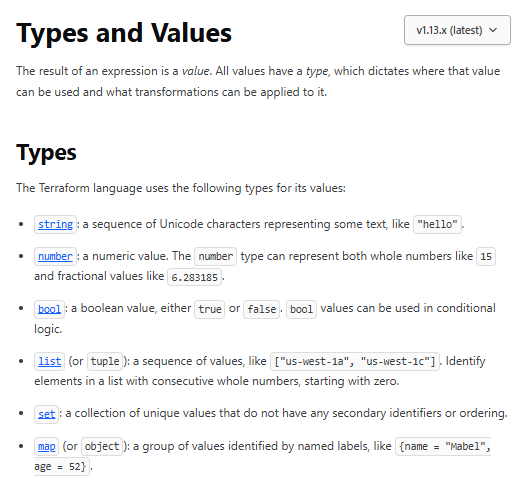Open the set type link
This screenshot has height=486, width=529.
point(47,414)
